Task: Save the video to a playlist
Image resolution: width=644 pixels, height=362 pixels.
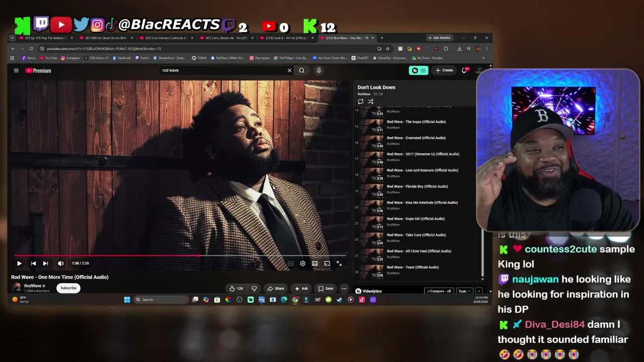Action: coord(326,289)
